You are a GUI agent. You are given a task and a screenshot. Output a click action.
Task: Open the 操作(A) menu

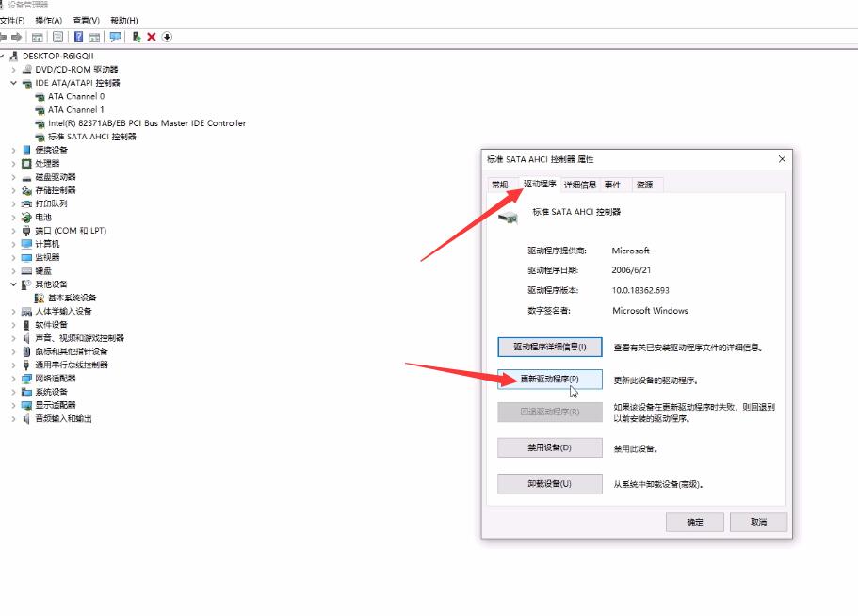[49, 20]
